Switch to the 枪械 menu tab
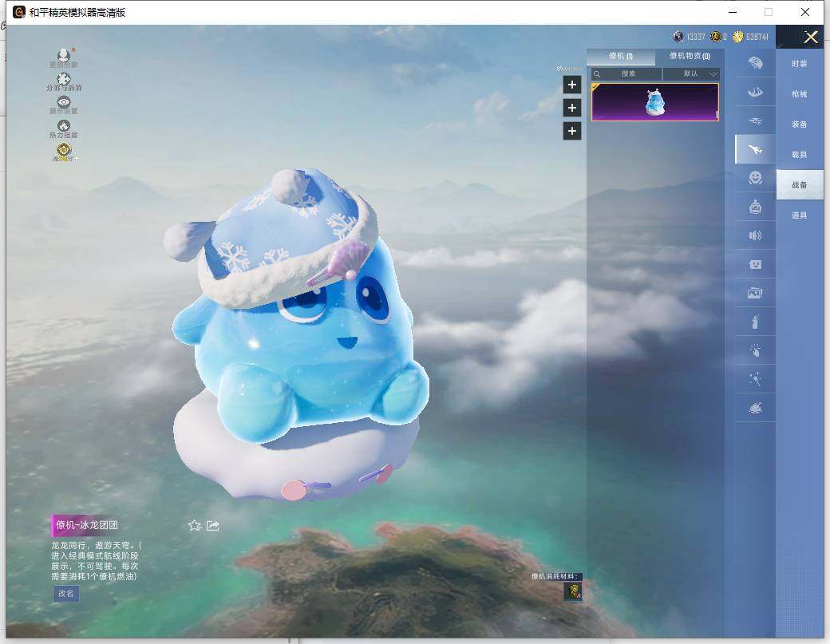Screen dimensions: 830x644 click(x=800, y=93)
